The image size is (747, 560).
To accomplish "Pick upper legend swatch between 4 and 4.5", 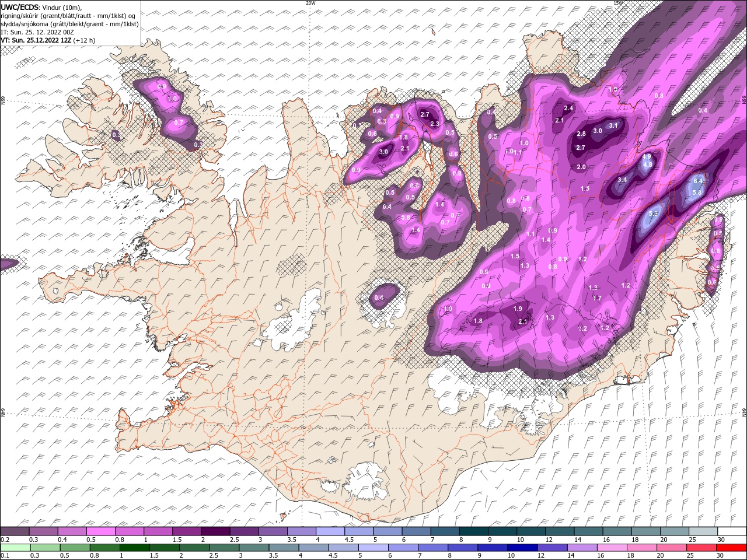I will pyautogui.click(x=330, y=531).
